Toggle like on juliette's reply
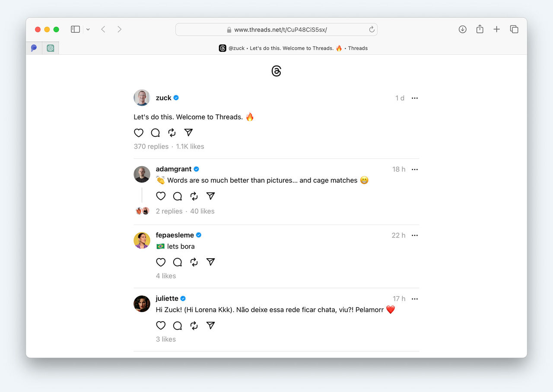 [161, 326]
